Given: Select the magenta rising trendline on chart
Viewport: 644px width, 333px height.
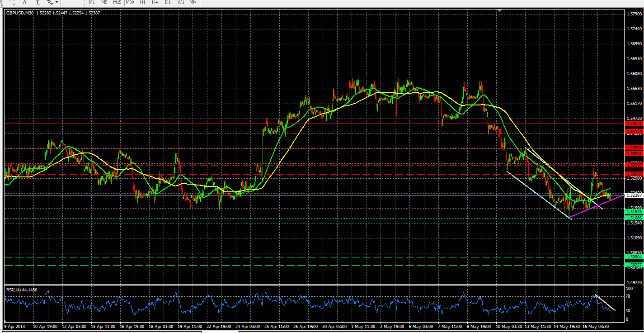Looking at the screenshot, I should (596, 207).
